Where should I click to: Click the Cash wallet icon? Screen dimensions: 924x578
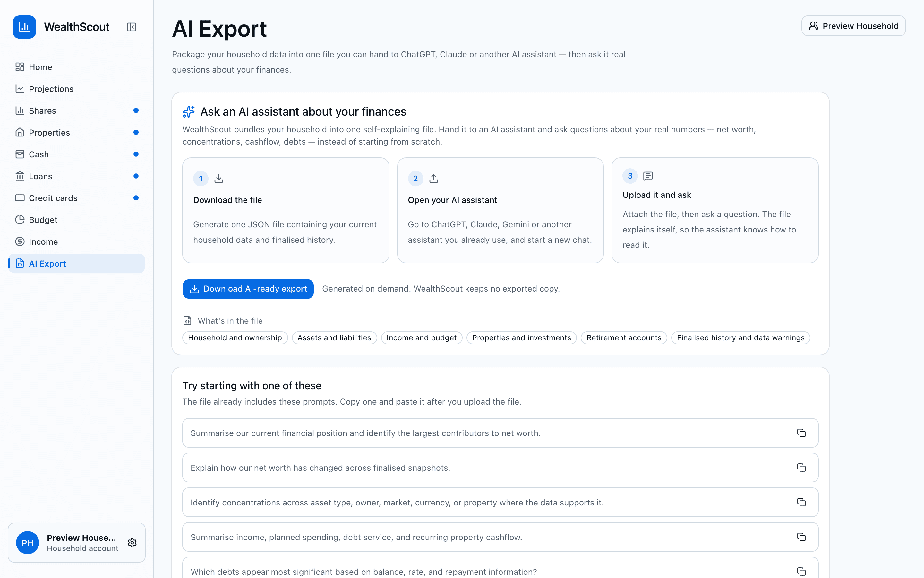[x=20, y=154]
